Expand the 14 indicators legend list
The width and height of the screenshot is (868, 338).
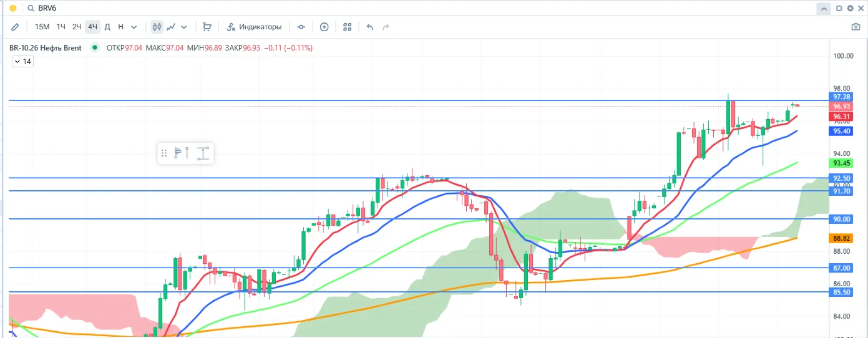[23, 61]
